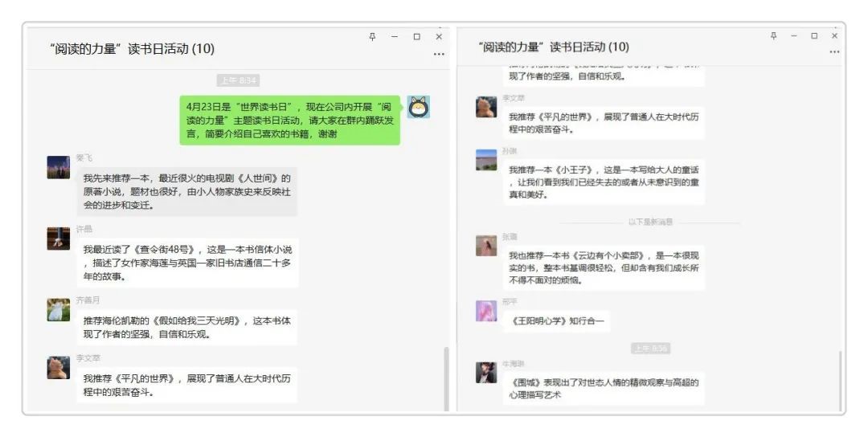The height and width of the screenshot is (437, 868).
Task: Select the 《假如给我三天光明》 message bubble
Action: (x=187, y=328)
